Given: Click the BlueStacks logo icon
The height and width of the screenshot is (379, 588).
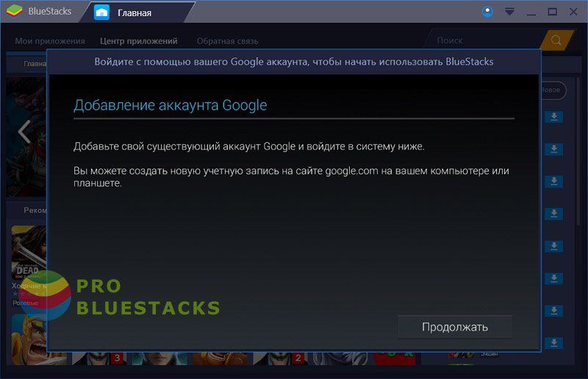Looking at the screenshot, I should pos(15,12).
